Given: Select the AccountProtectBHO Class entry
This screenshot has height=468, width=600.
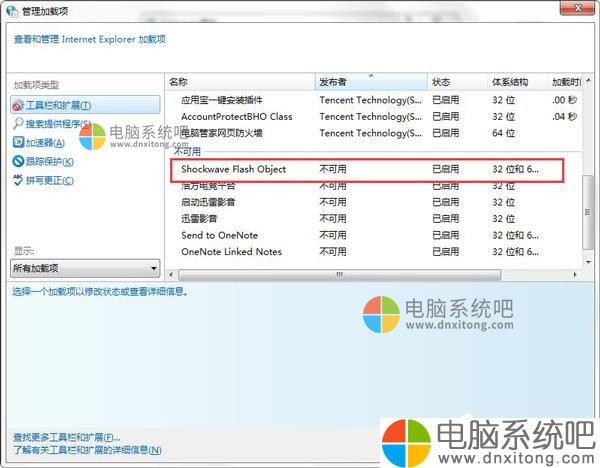Looking at the screenshot, I should click(236, 116).
